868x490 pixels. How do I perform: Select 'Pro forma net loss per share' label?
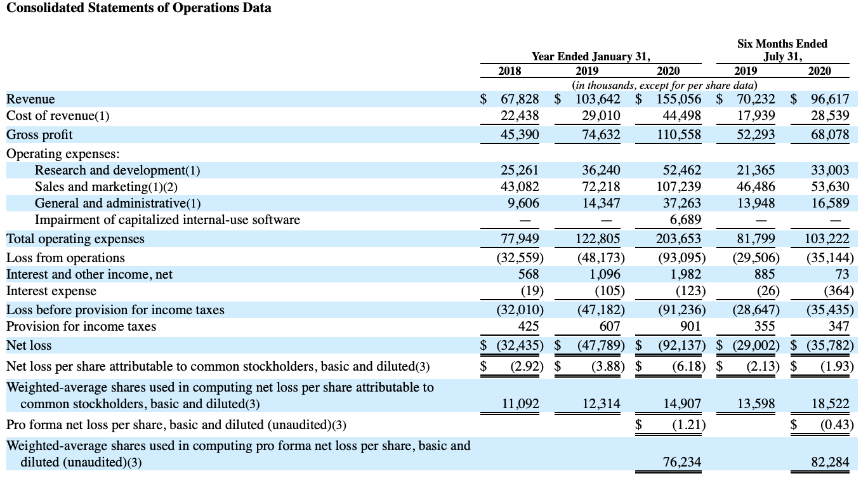pos(176,425)
